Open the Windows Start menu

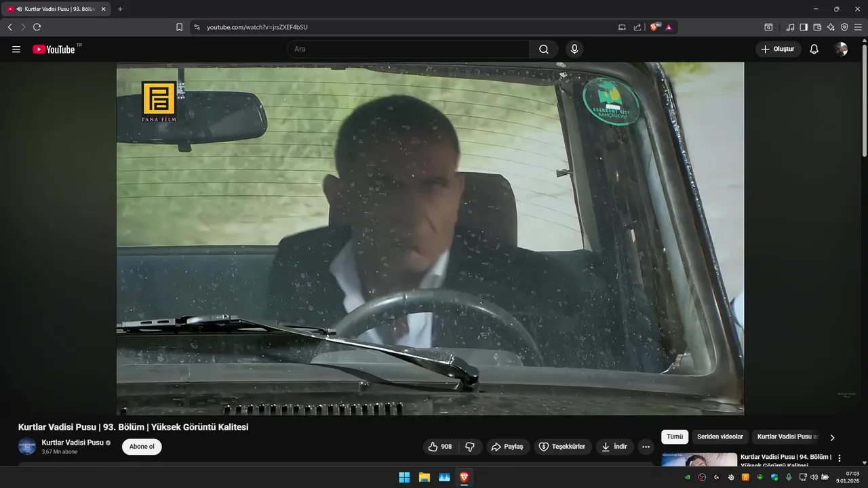[404, 477]
